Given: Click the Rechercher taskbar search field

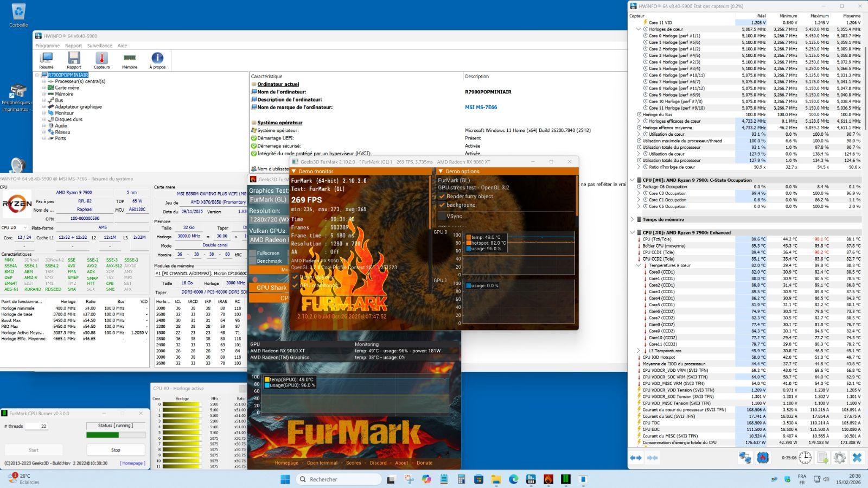Looking at the screenshot, I should pos(339,479).
